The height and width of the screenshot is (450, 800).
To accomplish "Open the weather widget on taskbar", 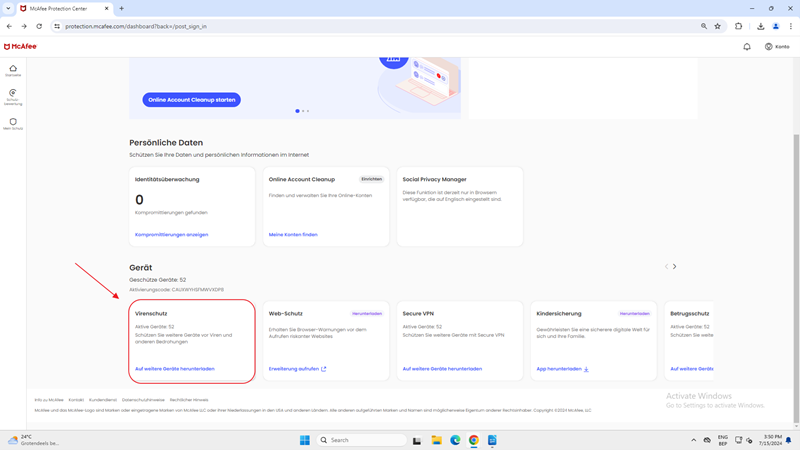I will click(34, 440).
